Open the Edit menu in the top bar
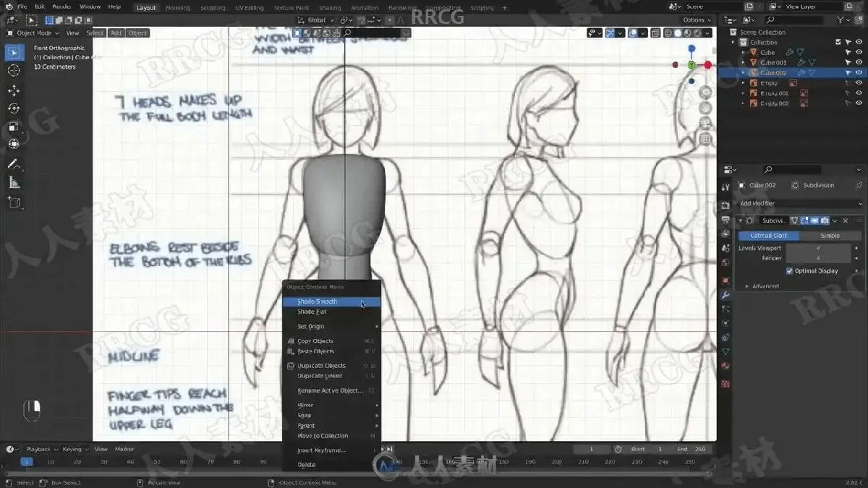868x488 pixels. click(40, 7)
